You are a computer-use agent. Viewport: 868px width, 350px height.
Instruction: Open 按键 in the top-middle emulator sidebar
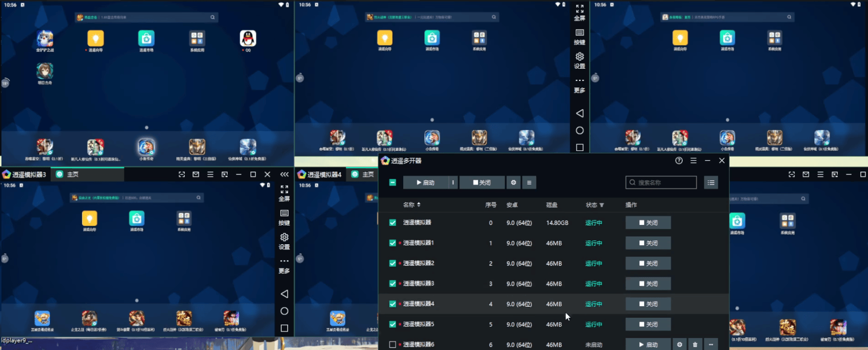coord(579,37)
